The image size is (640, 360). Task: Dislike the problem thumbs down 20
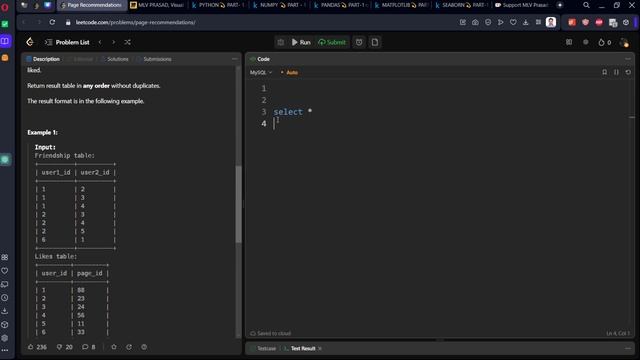tap(64, 347)
